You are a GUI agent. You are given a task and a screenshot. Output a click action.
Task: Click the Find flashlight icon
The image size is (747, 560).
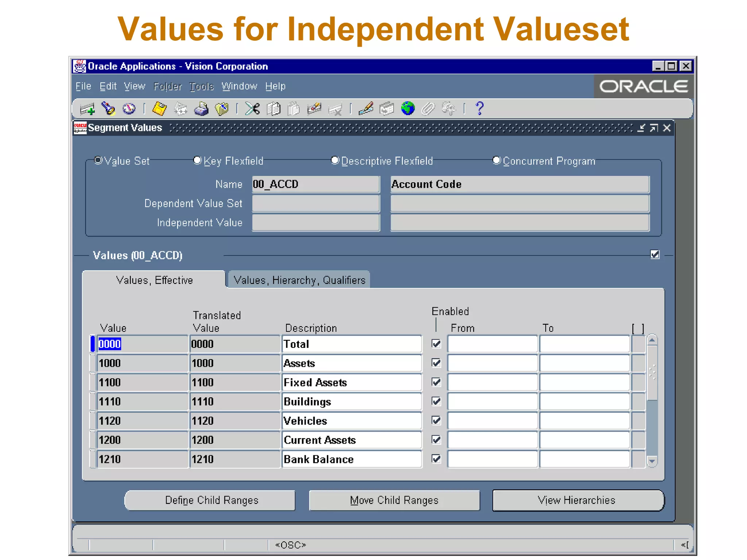pyautogui.click(x=108, y=109)
